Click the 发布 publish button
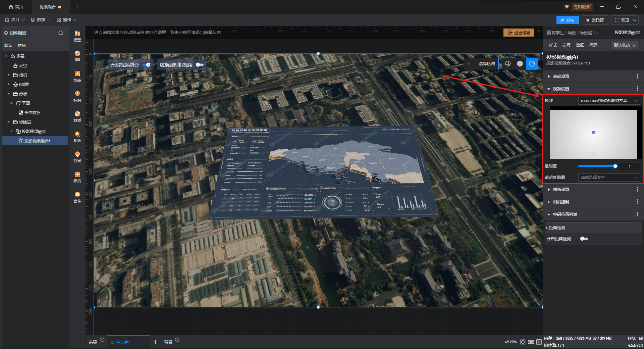Image resolution: width=644 pixels, height=349 pixels. (x=567, y=20)
